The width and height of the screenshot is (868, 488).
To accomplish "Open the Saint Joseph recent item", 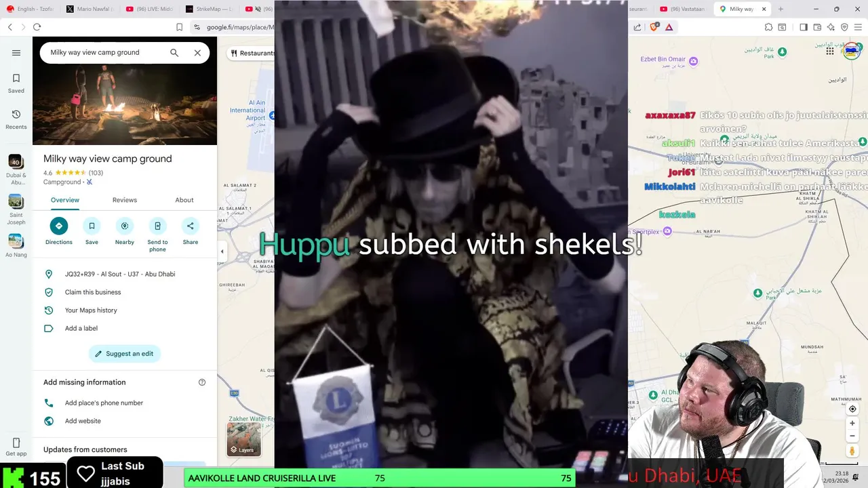I will [x=16, y=210].
